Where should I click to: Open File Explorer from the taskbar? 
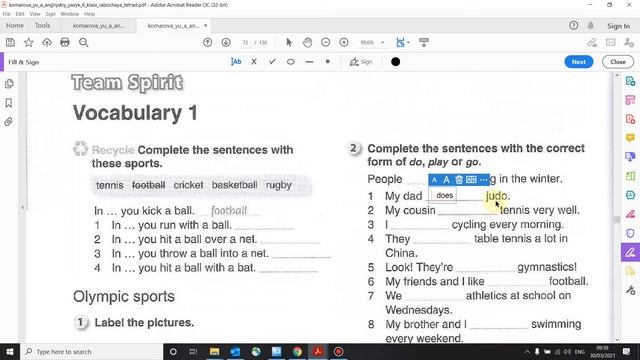pyautogui.click(x=214, y=351)
